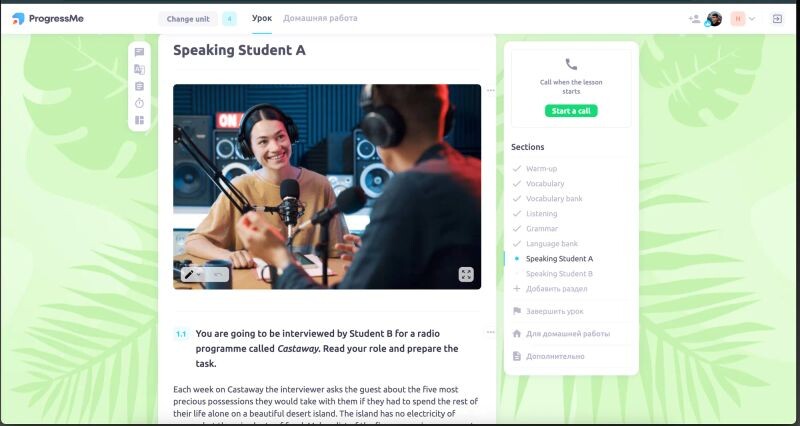Go to Speaking Student B section
Image resolution: width=800 pixels, height=426 pixels.
[559, 273]
